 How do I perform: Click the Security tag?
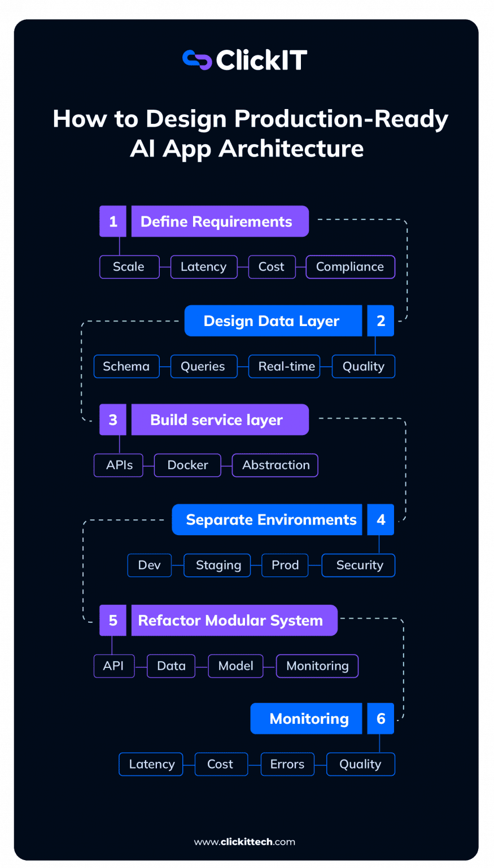tap(359, 565)
